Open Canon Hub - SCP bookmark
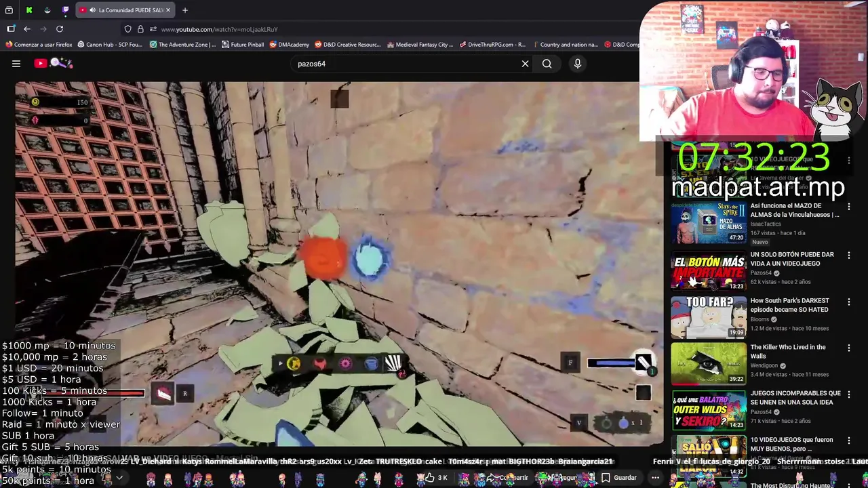Viewport: 868px width, 488px height. (110, 45)
